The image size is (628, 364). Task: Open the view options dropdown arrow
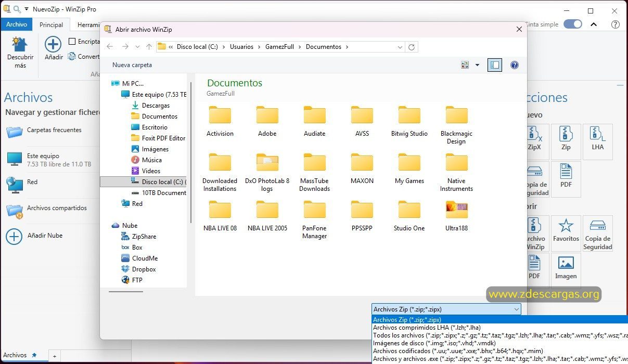click(477, 65)
